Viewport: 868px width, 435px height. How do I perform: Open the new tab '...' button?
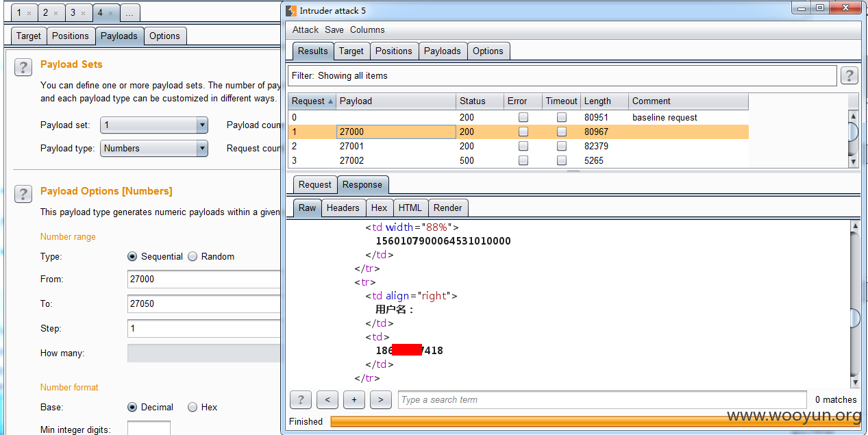click(x=129, y=13)
